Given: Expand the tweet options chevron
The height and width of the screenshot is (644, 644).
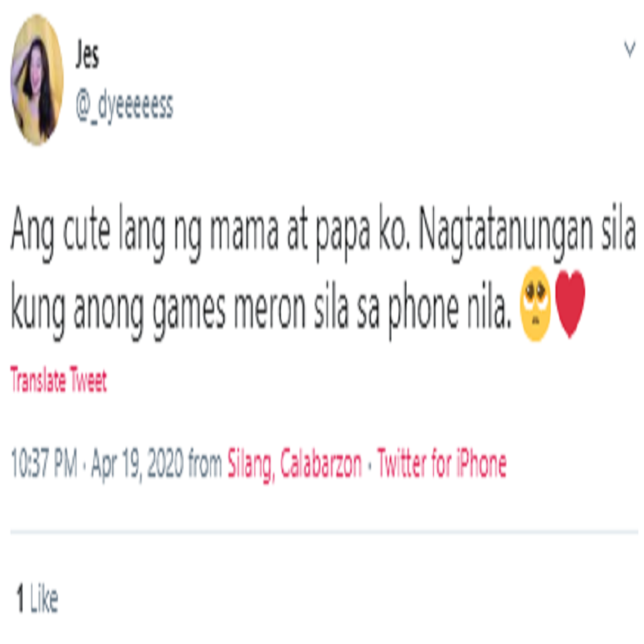Looking at the screenshot, I should coord(630,50).
